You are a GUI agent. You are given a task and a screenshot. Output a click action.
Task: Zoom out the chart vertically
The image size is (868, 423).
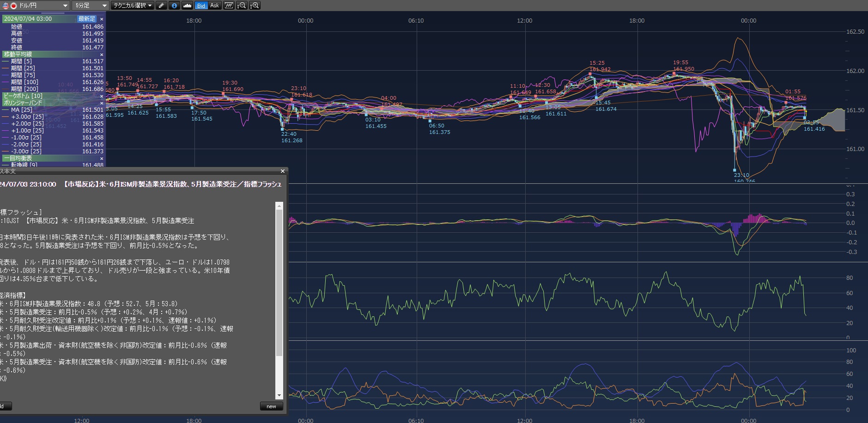click(241, 6)
